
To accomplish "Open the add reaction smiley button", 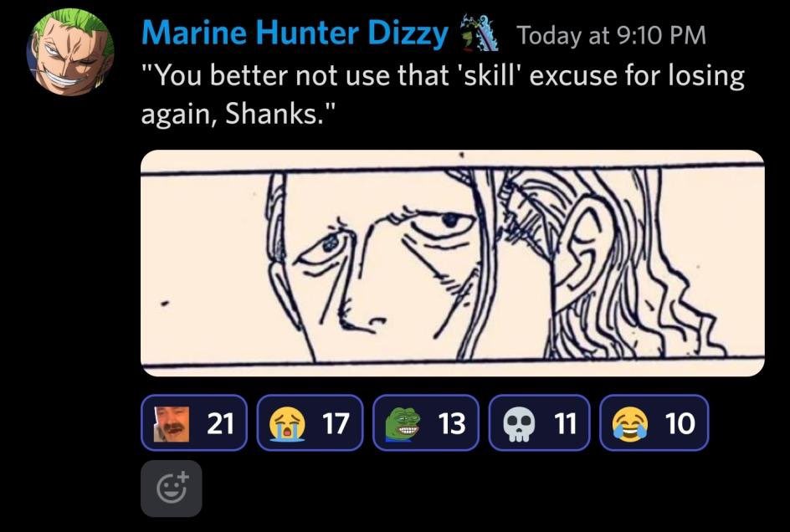I will (172, 489).
